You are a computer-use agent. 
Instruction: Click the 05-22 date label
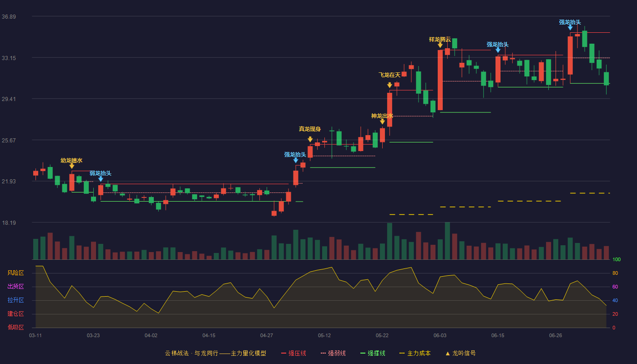pos(382,335)
